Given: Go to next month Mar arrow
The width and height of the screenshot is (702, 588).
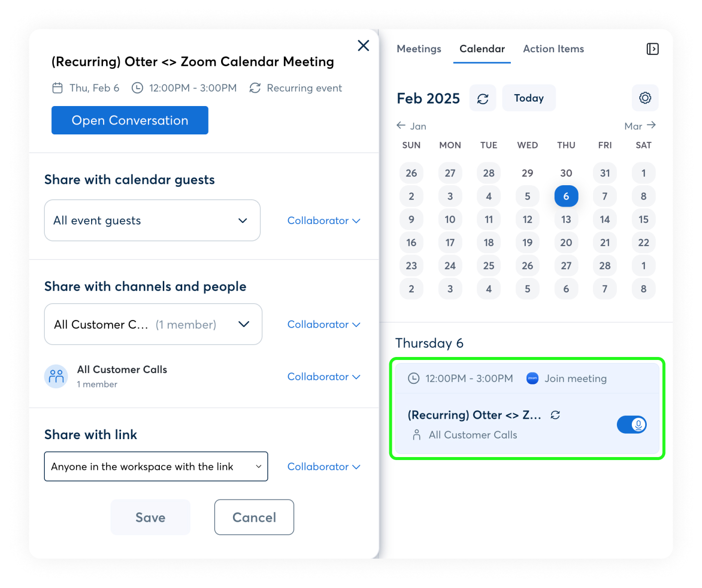Looking at the screenshot, I should [x=651, y=125].
